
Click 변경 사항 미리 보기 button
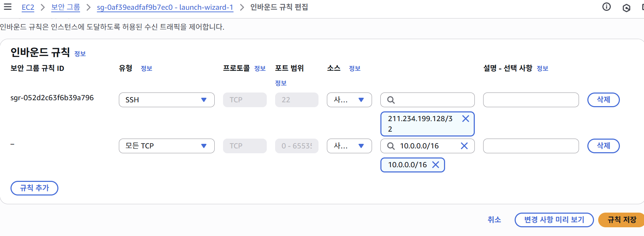click(554, 220)
